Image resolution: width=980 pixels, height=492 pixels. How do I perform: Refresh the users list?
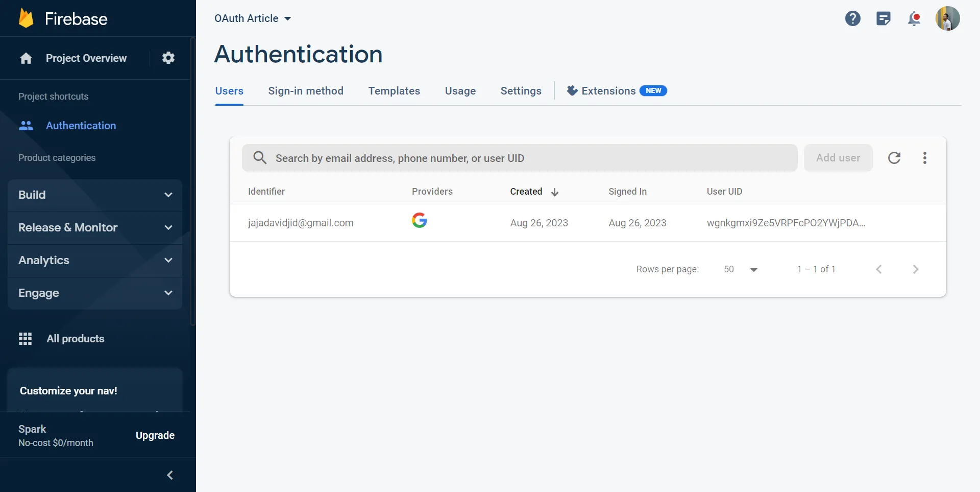tap(895, 157)
